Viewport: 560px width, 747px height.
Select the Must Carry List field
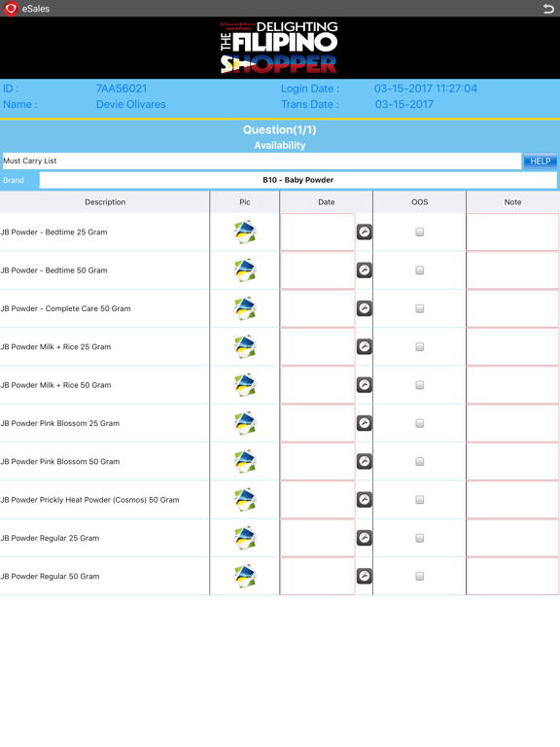tap(262, 161)
